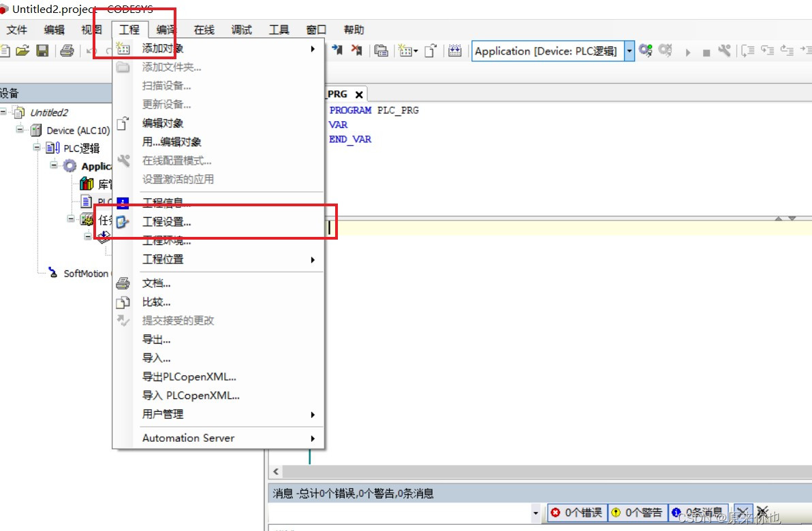Click the wrench settings toolbar icon
The height and width of the screenshot is (531, 812).
click(x=724, y=50)
